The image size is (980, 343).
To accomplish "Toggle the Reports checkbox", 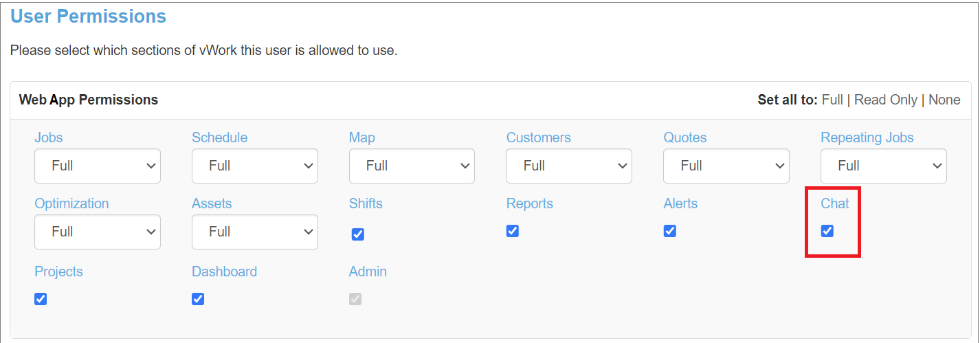I will pyautogui.click(x=512, y=231).
